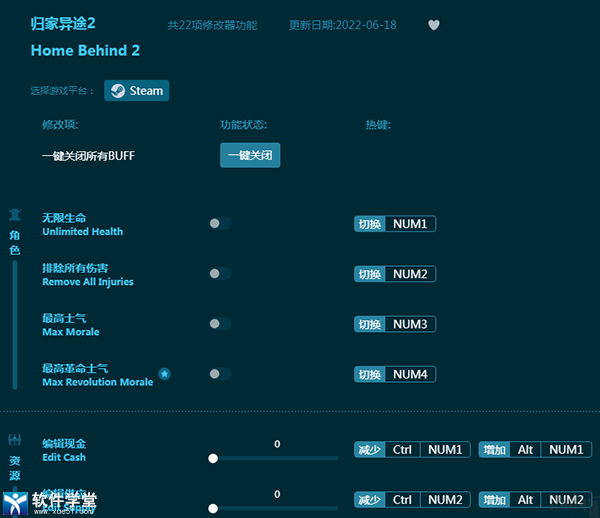Turn on Max Morale toggle
Viewport: 600px width, 518px height.
[x=220, y=324]
